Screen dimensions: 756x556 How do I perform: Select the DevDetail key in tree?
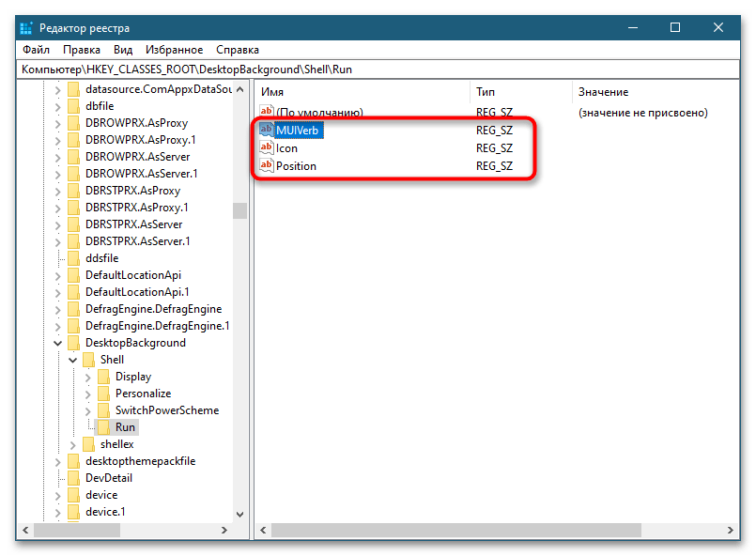[108, 478]
